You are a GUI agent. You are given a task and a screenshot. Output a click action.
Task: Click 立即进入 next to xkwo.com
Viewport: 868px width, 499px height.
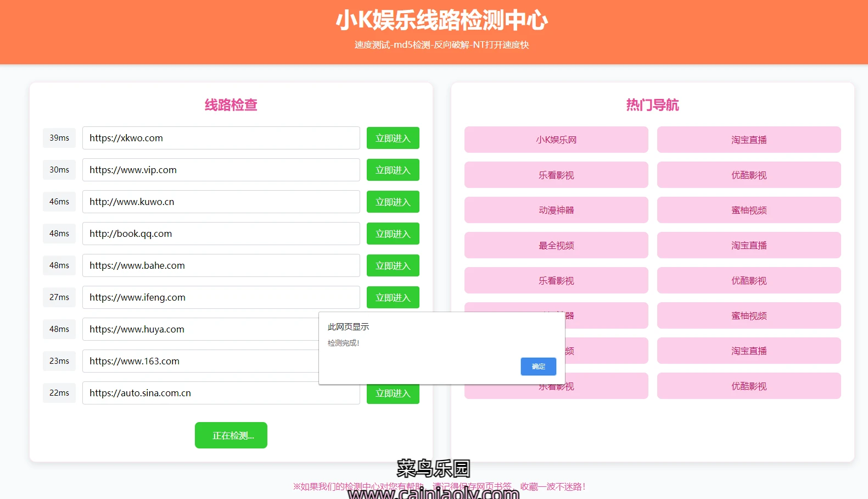(393, 138)
